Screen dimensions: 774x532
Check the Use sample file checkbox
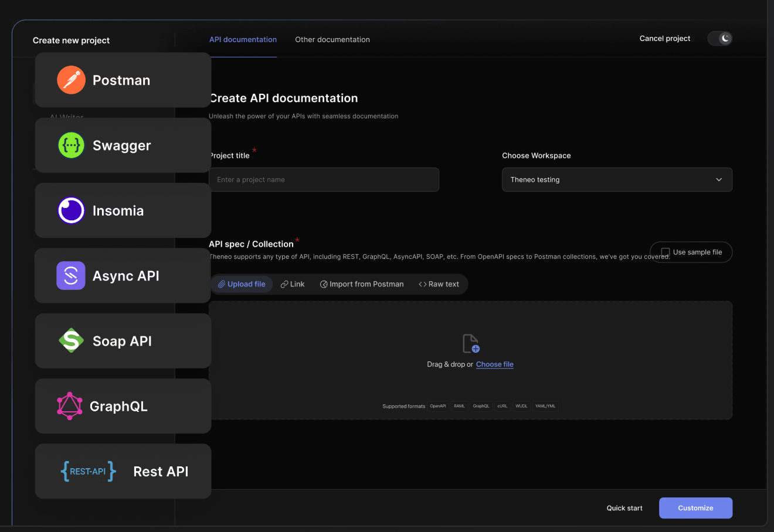666,252
